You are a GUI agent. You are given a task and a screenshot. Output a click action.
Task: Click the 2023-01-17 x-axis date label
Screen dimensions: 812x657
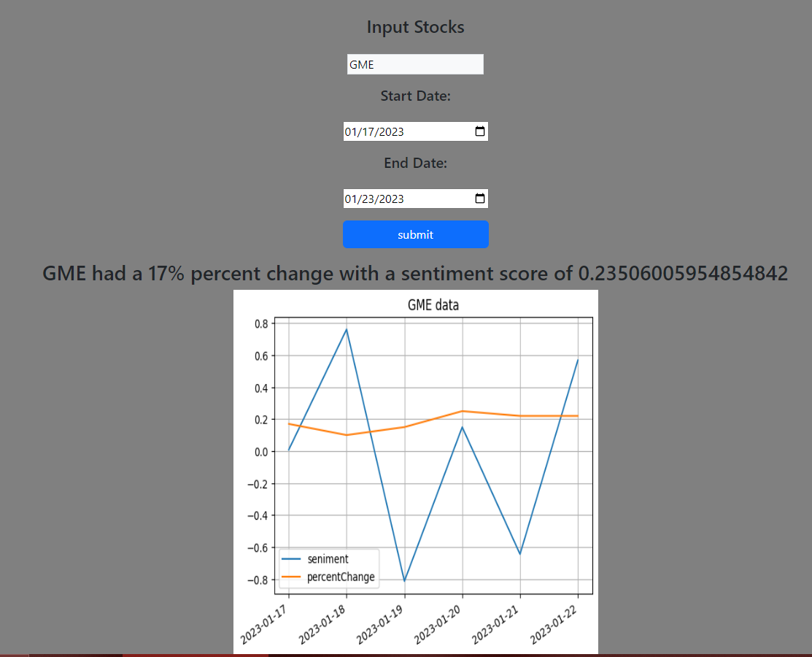point(263,625)
